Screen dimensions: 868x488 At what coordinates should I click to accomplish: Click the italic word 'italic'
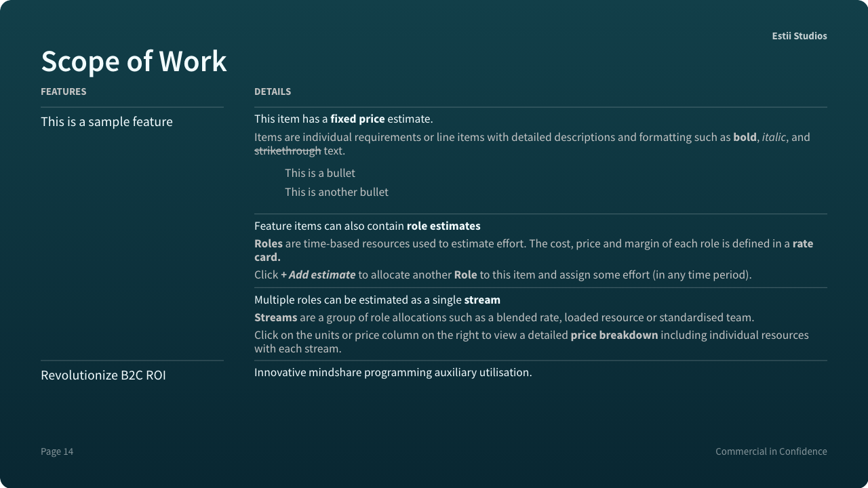coord(774,138)
